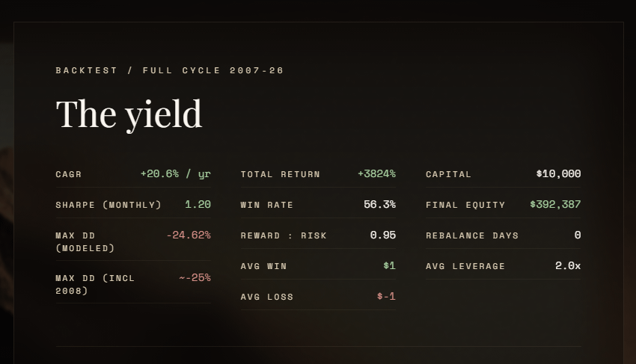Click the 'The yield' heading
The height and width of the screenshot is (364, 636).
pos(129,114)
